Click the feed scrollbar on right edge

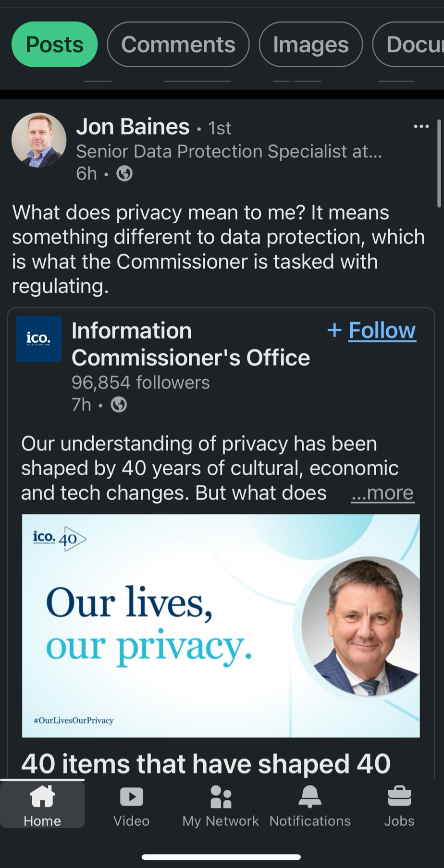439,163
